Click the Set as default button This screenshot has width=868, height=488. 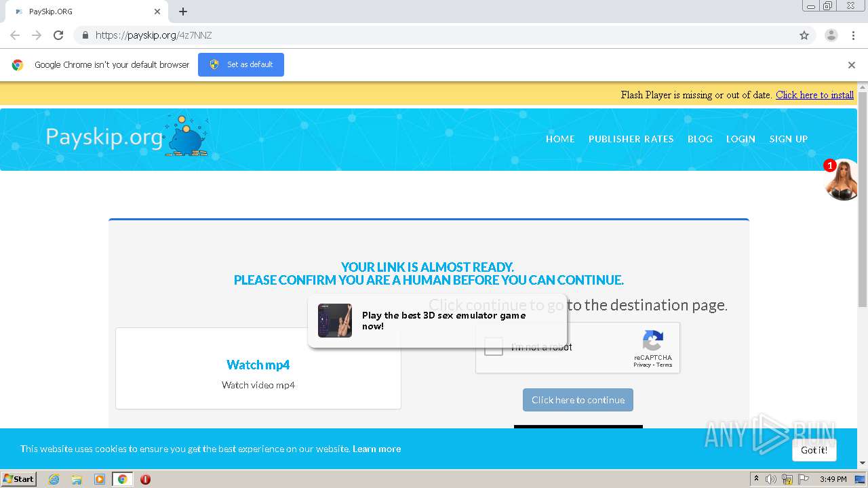pyautogui.click(x=241, y=64)
